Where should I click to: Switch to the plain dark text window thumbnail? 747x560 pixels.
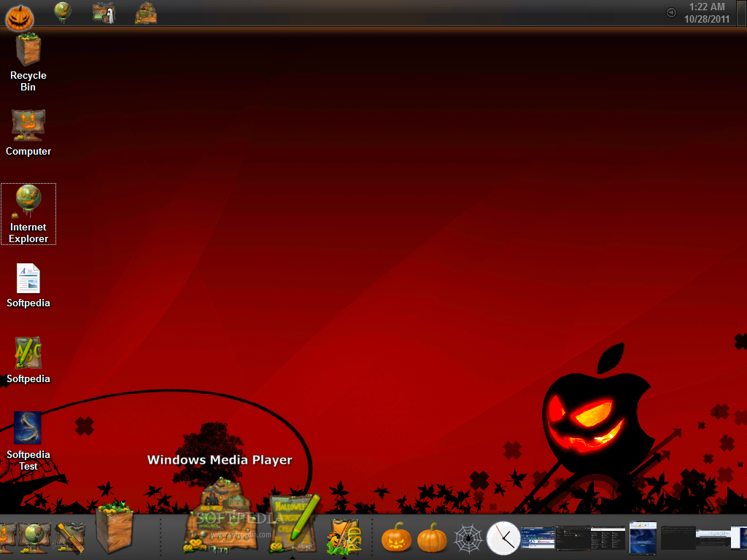click(x=678, y=538)
